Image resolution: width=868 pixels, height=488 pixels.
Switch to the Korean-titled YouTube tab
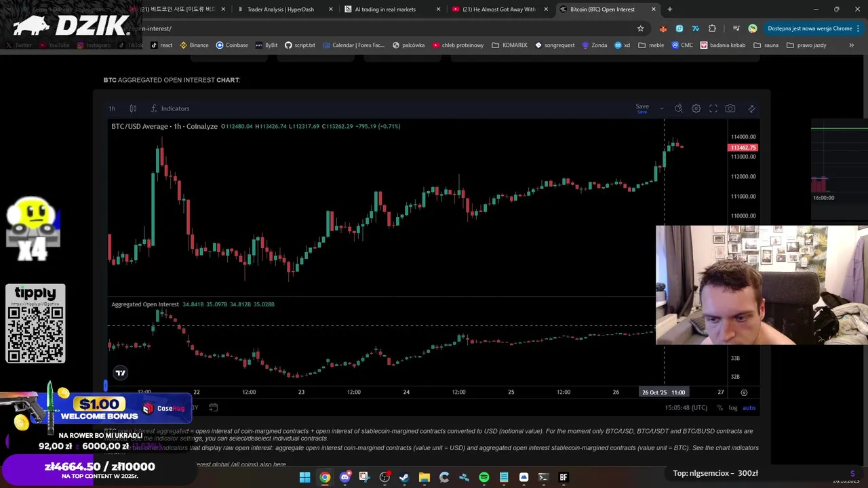(178, 9)
